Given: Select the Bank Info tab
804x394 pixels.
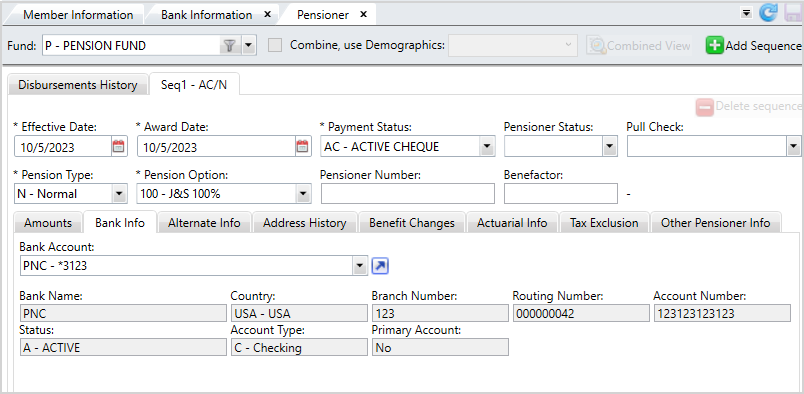Looking at the screenshot, I should pos(120,223).
